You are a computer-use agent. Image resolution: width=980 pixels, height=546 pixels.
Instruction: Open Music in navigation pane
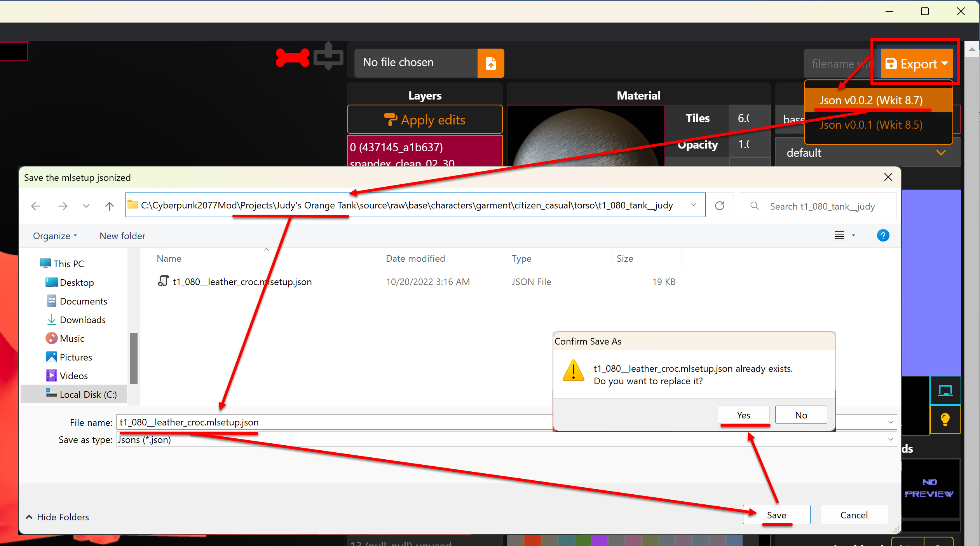(x=65, y=338)
